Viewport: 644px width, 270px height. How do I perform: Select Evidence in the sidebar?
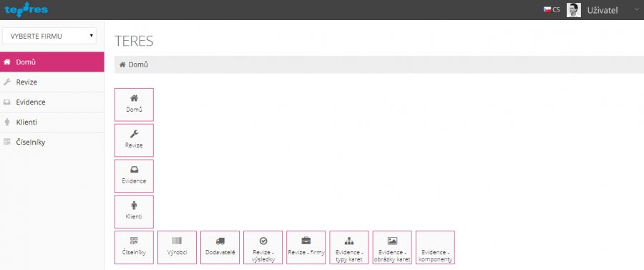pos(52,102)
